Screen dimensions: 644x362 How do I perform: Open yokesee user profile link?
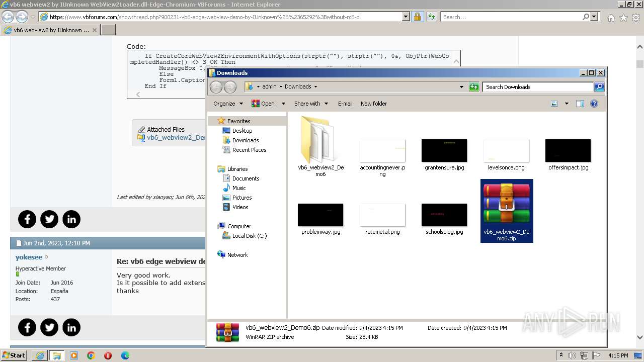pyautogui.click(x=29, y=257)
